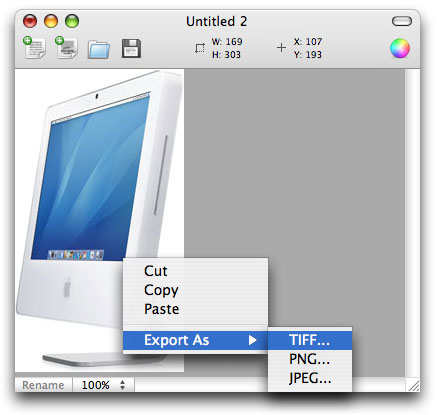Screen dimensions: 438x415
Task: Click the window resize grip corner
Action: pos(413,386)
